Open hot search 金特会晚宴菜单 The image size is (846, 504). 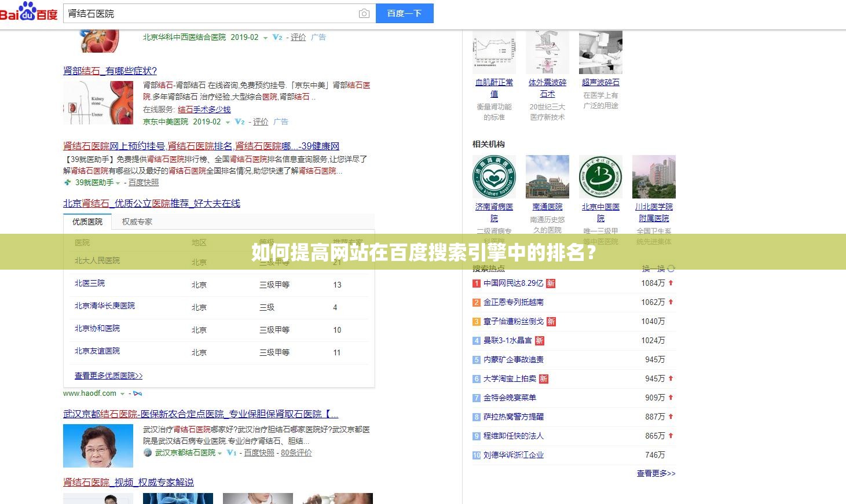click(x=510, y=398)
